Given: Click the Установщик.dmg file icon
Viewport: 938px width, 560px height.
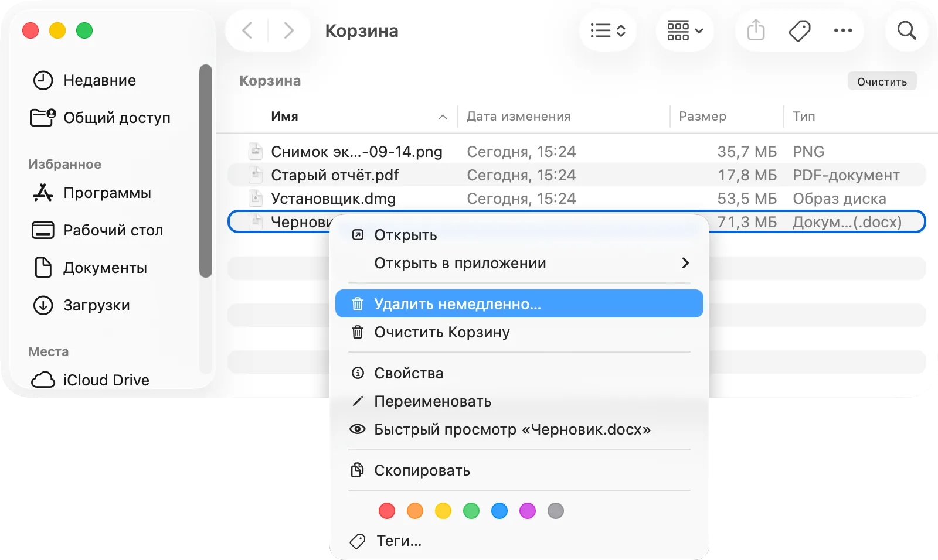Looking at the screenshot, I should coord(256,199).
